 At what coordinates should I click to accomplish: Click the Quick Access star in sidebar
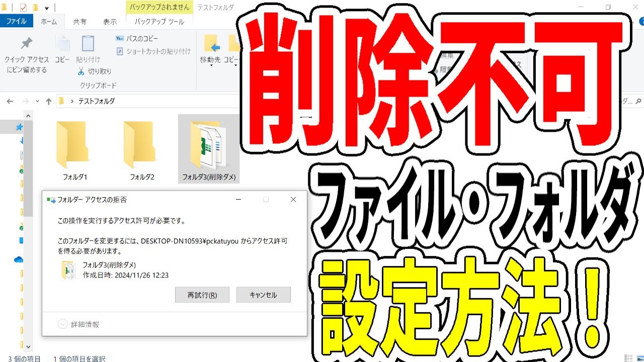point(19,128)
